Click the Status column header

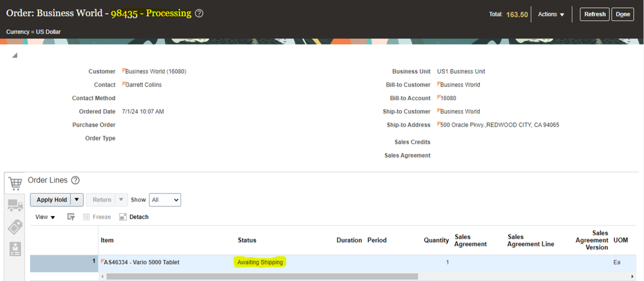pos(247,240)
